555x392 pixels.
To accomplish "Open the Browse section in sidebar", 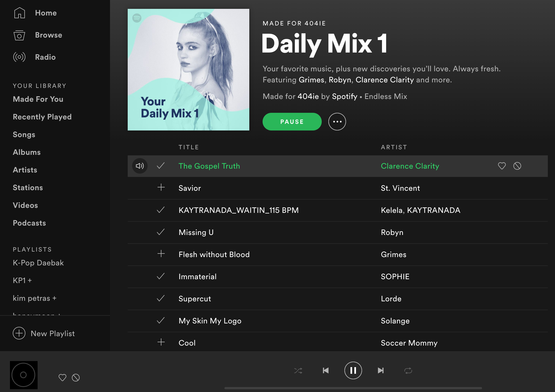I will click(48, 35).
